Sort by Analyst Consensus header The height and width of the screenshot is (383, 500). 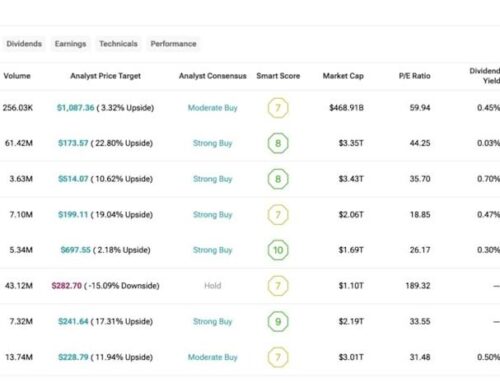tap(213, 76)
